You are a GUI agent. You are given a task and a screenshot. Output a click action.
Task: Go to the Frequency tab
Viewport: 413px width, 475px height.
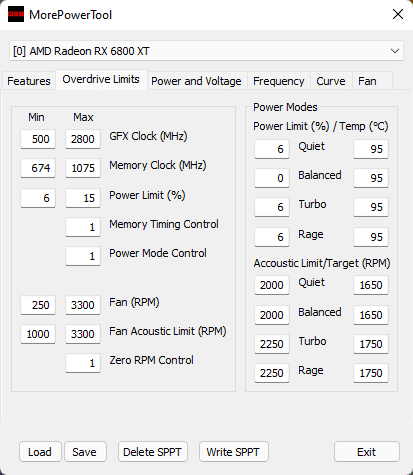[279, 81]
